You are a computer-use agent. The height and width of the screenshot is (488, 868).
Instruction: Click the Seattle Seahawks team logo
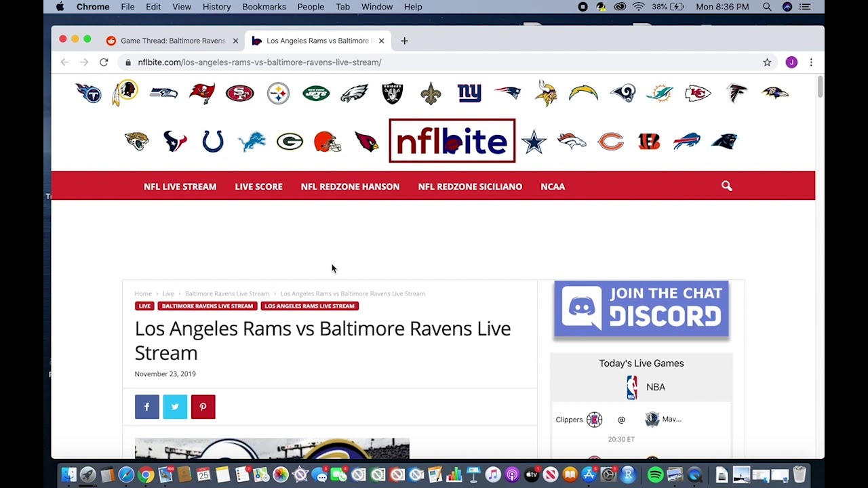[163, 93]
